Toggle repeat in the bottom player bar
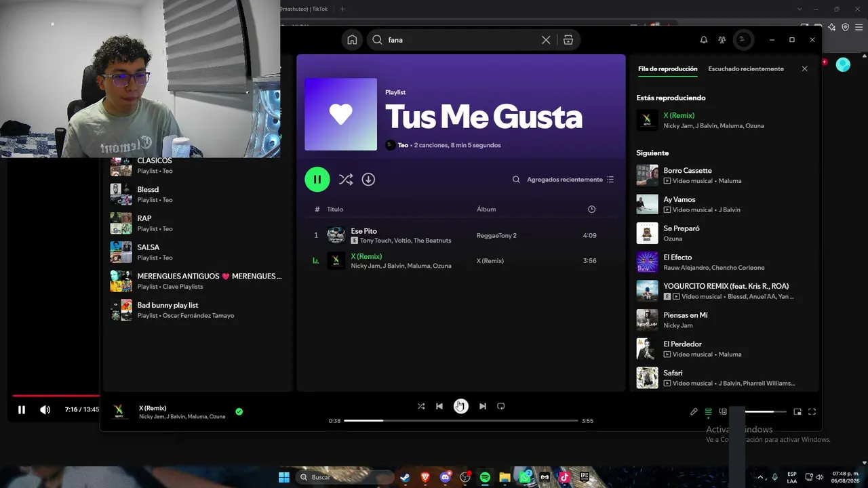The width and height of the screenshot is (868, 488). tap(501, 406)
